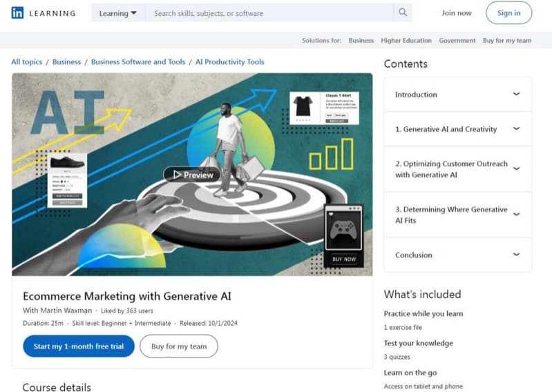
Task: Click 'Duration: 25m' text
Action: 43,323
